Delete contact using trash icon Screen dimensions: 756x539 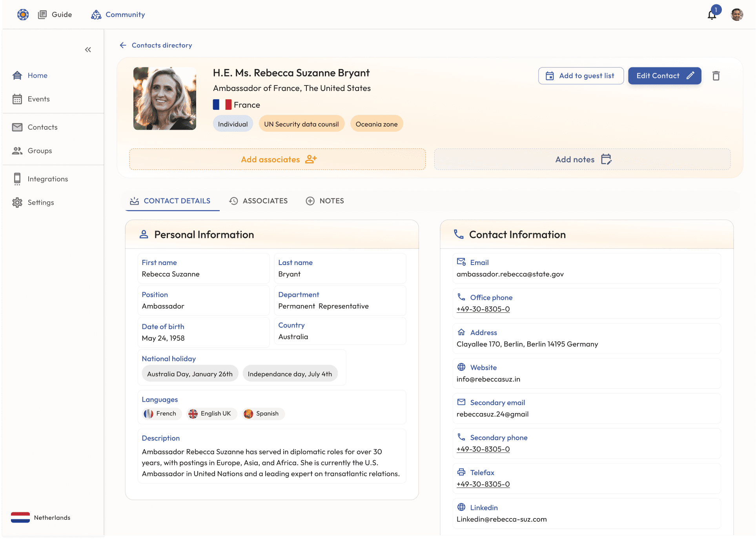716,76
